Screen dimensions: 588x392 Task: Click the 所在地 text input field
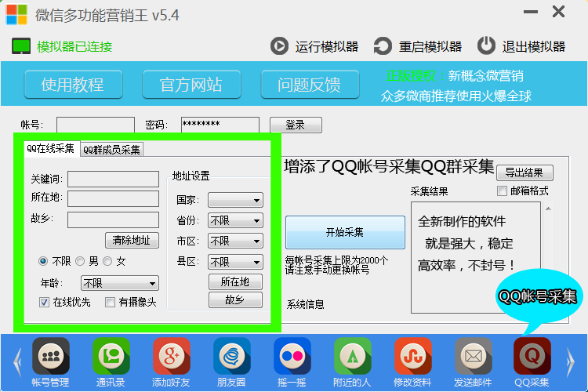(113, 199)
